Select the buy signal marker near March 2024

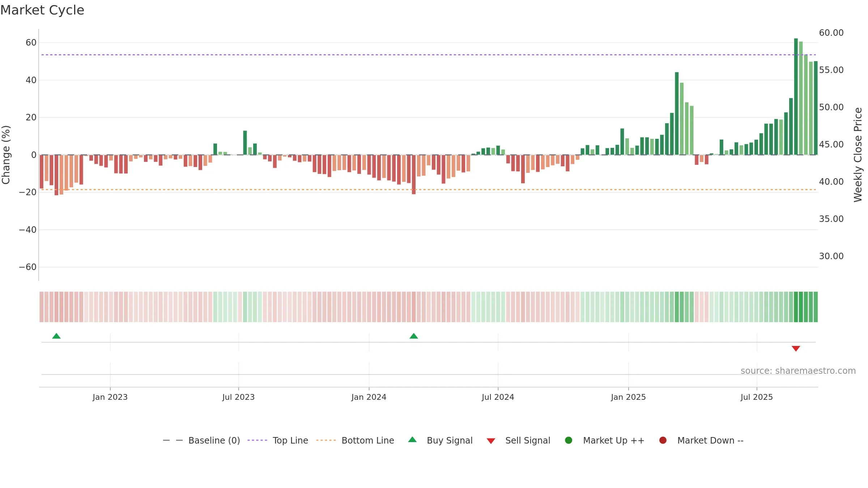[x=414, y=336]
